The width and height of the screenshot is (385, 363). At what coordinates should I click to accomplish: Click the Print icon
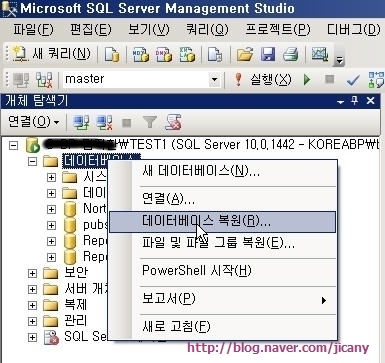click(x=290, y=54)
